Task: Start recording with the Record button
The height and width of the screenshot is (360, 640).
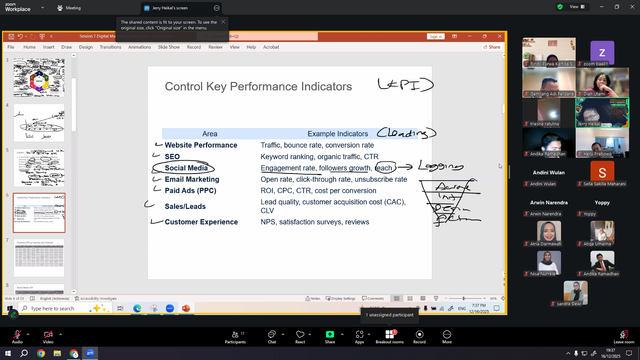Action: click(419, 336)
